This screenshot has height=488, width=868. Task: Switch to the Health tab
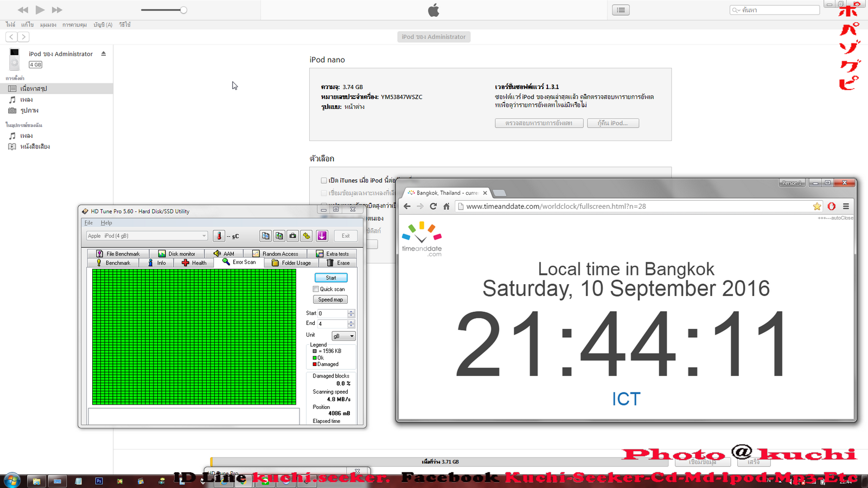(x=194, y=263)
